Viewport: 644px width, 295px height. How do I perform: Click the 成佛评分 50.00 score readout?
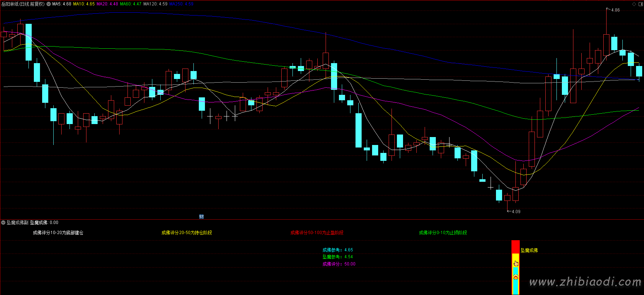tap(339, 264)
